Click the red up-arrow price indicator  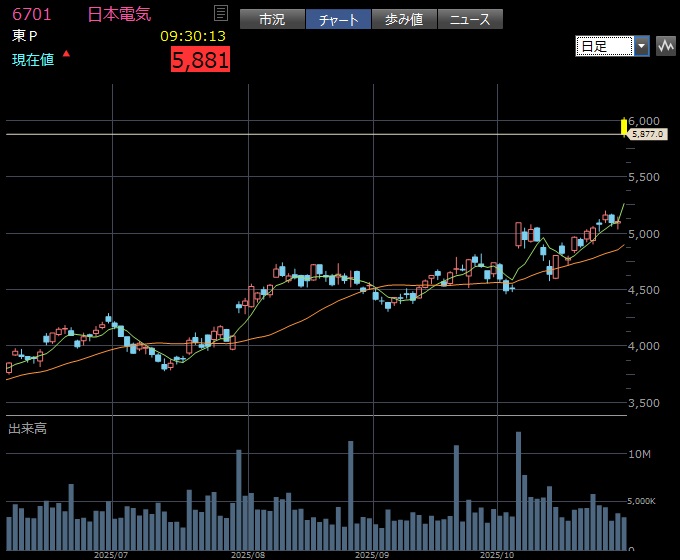66,53
